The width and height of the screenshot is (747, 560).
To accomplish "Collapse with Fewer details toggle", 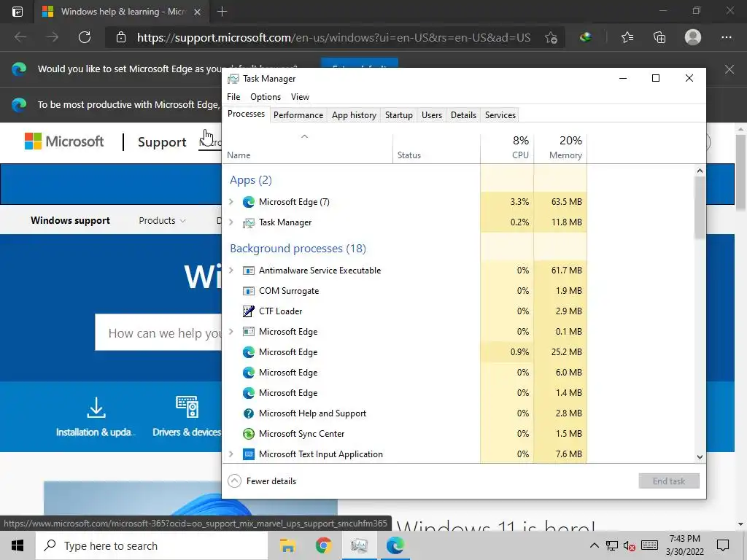I will (x=262, y=481).
